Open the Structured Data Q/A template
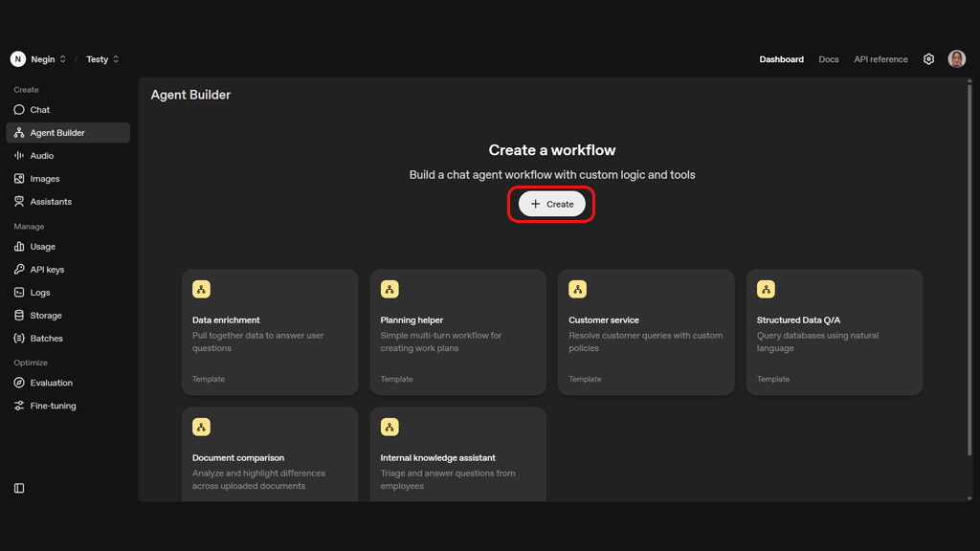980x551 pixels. coord(834,332)
